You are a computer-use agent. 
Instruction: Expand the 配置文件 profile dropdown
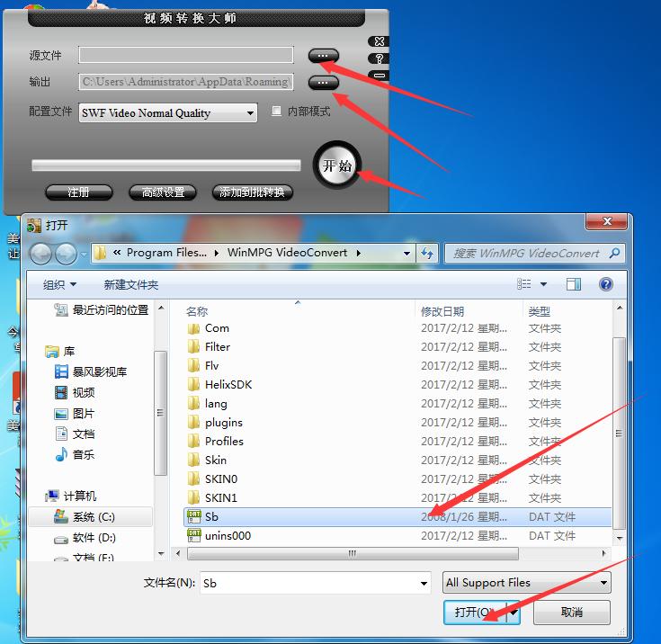click(250, 113)
